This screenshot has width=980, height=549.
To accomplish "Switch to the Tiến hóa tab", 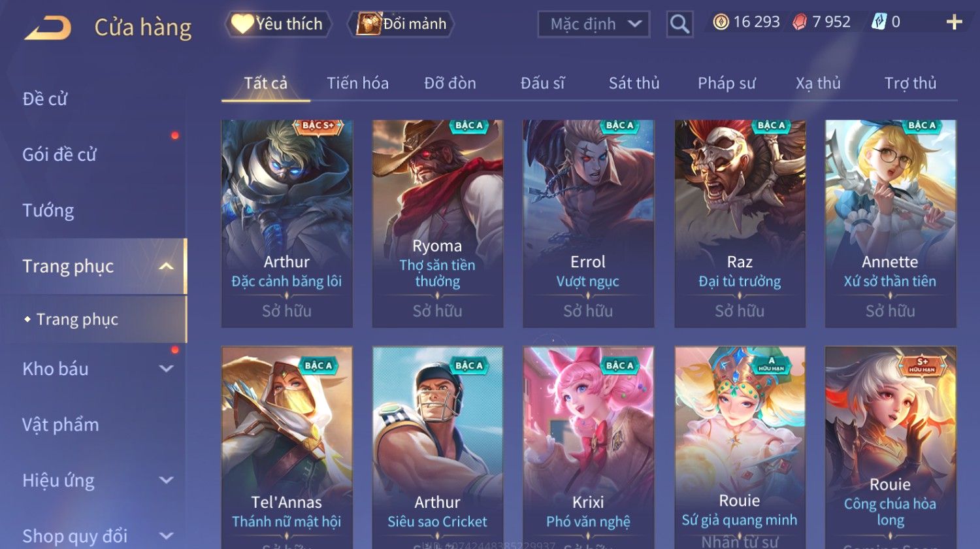I will tap(357, 83).
